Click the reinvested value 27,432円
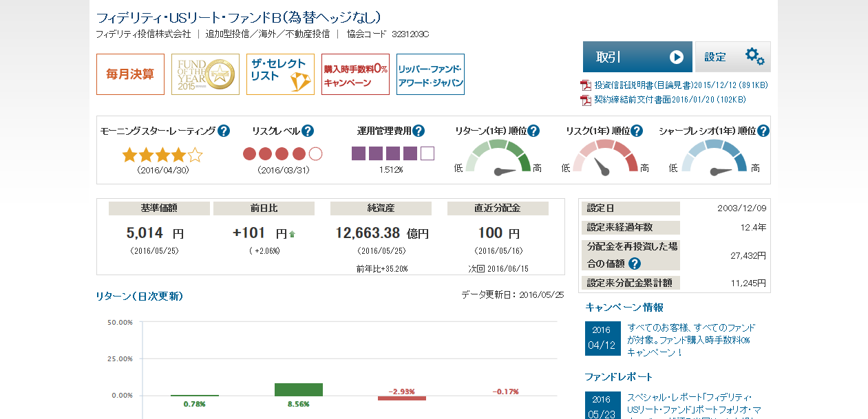 point(748,255)
